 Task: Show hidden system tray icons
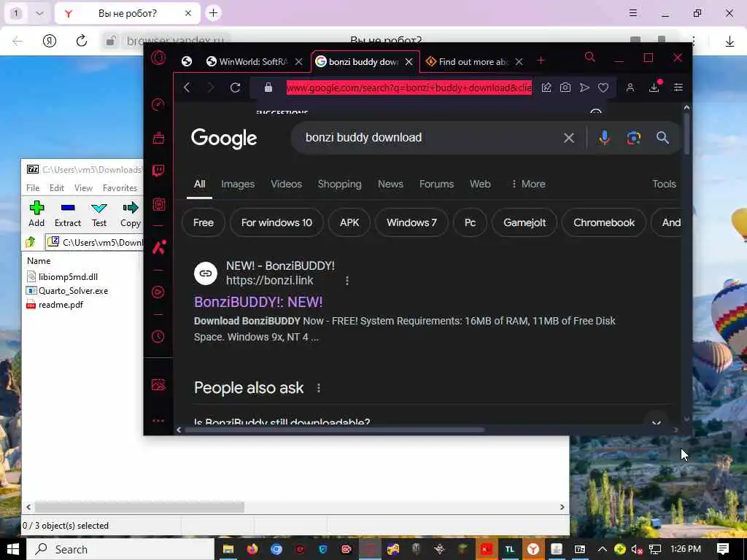click(x=602, y=549)
